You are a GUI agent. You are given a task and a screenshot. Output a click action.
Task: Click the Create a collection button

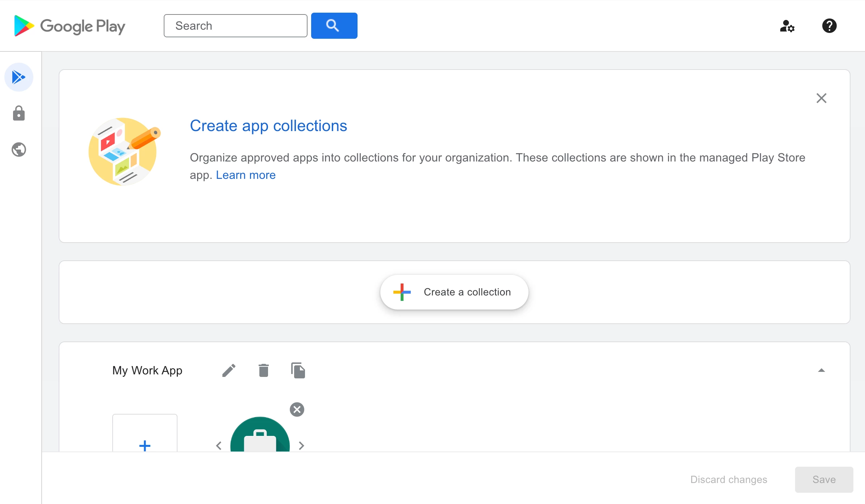(454, 292)
